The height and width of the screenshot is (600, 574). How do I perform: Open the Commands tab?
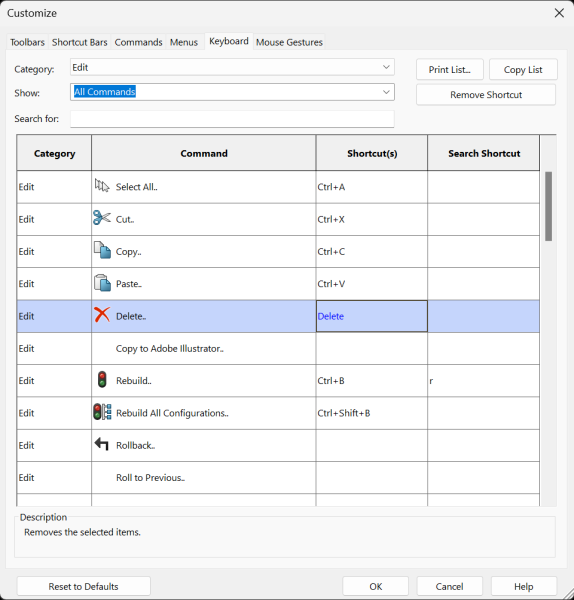pyautogui.click(x=139, y=42)
